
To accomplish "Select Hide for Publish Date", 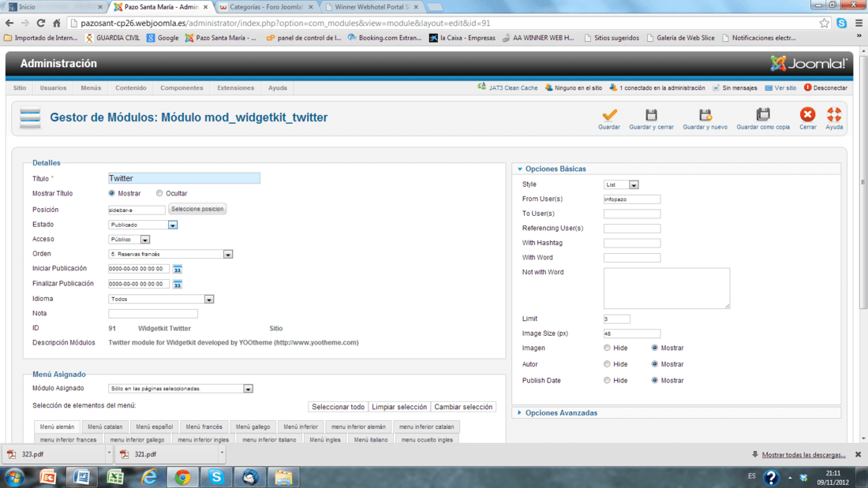I will tap(608, 381).
